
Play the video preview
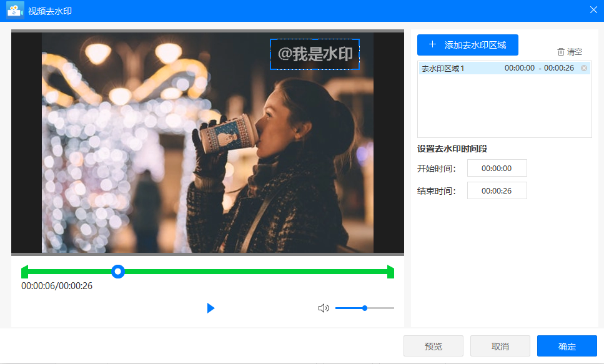coord(210,308)
